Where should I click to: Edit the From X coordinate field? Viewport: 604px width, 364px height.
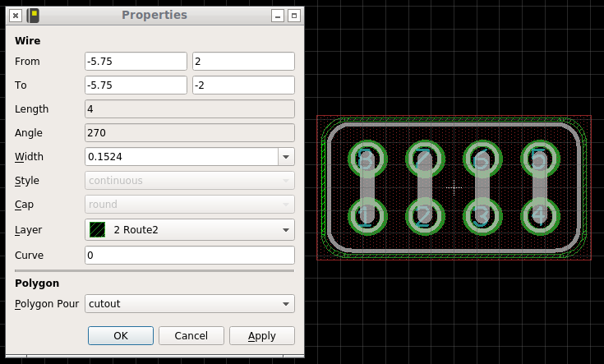tap(136, 62)
